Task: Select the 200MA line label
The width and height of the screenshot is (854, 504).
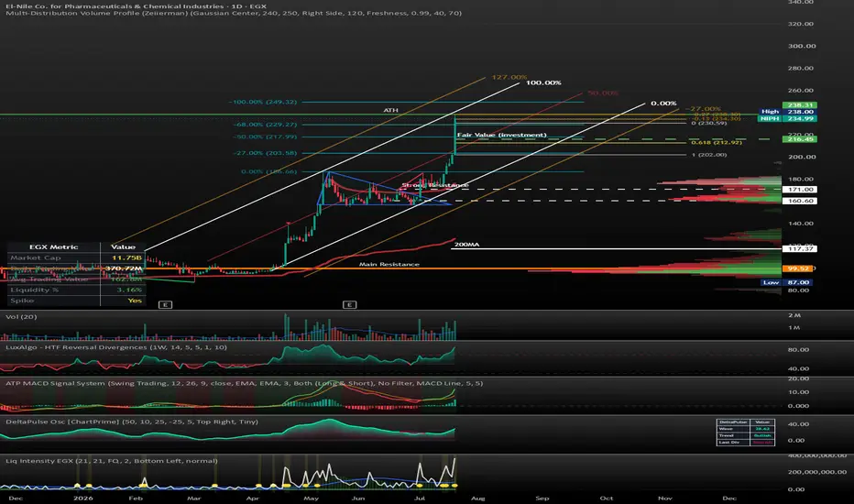Action: 466,245
